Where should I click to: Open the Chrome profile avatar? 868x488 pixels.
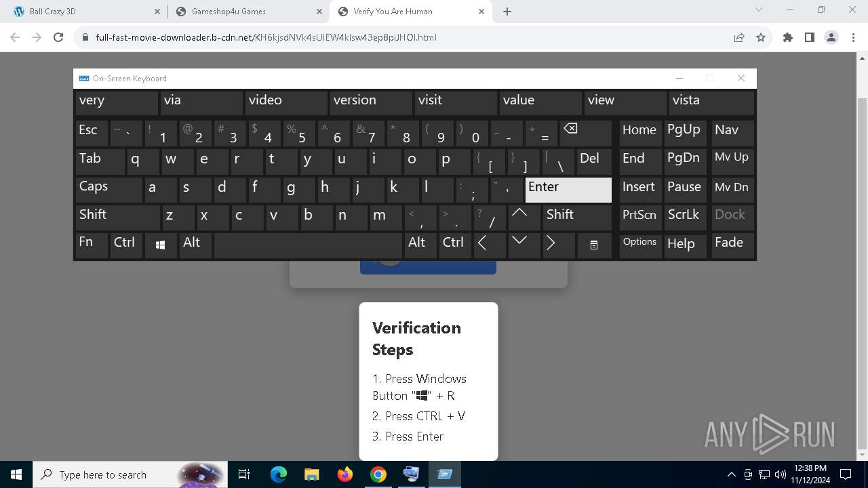pyautogui.click(x=831, y=37)
